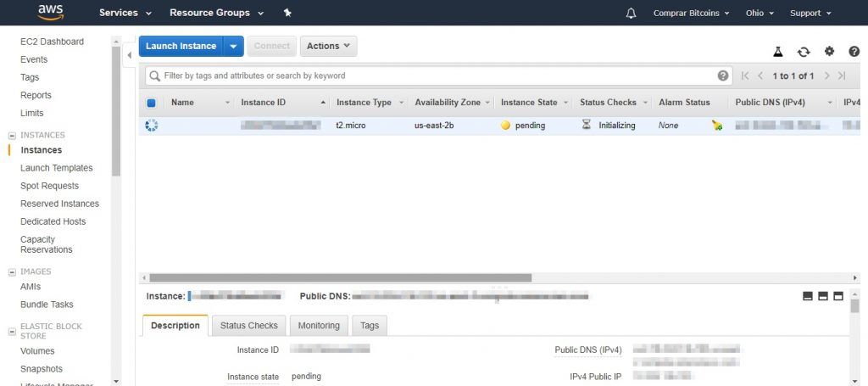Go to previous page of results
The height and width of the screenshot is (386, 868).
pyautogui.click(x=760, y=76)
